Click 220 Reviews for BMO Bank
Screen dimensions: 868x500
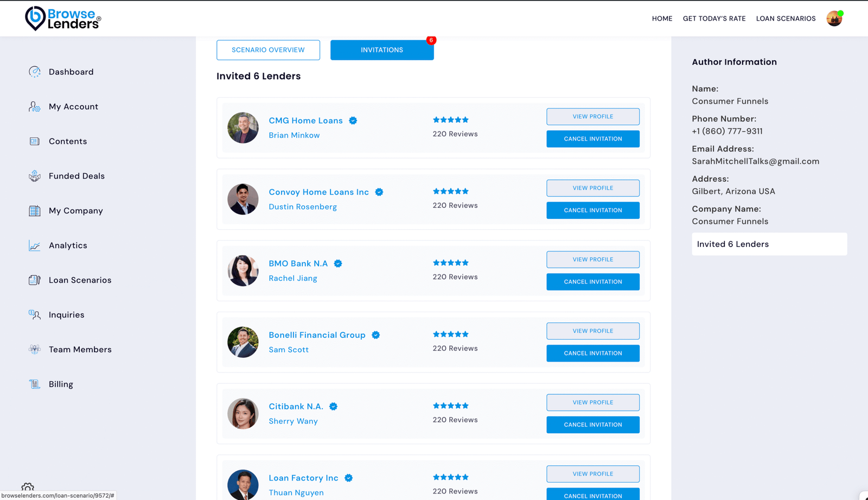[x=455, y=277]
